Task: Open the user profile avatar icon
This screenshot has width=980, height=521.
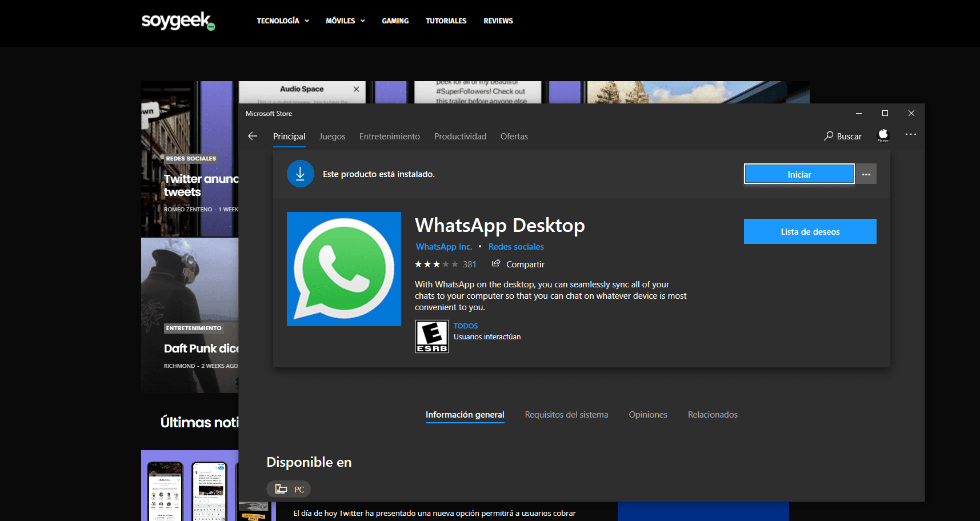Action: [x=883, y=135]
